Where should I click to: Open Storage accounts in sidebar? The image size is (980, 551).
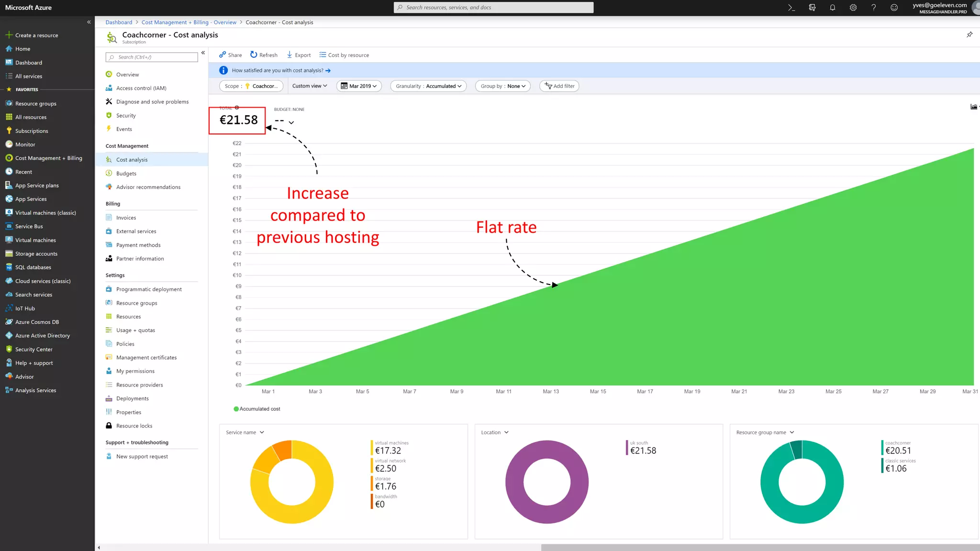[x=36, y=254]
